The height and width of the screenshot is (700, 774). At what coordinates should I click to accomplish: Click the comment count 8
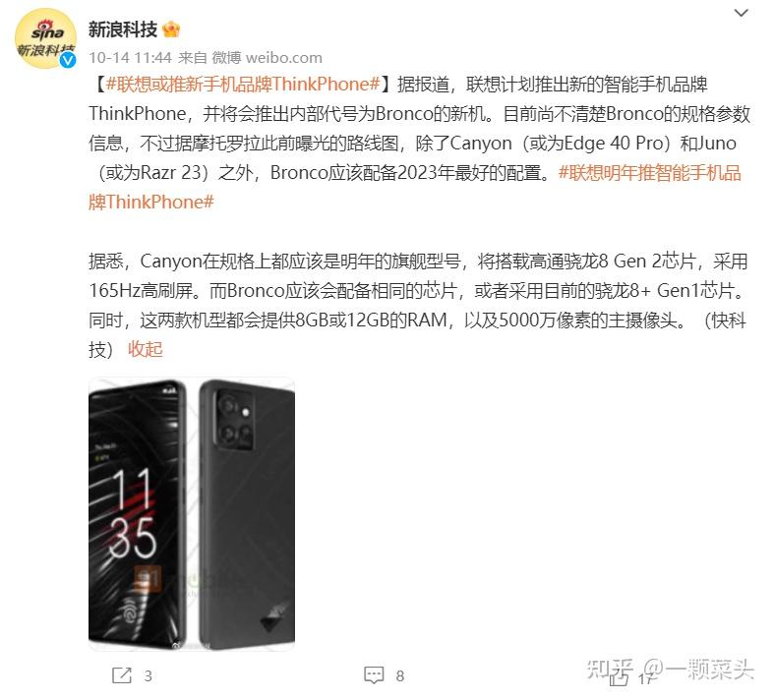400,675
